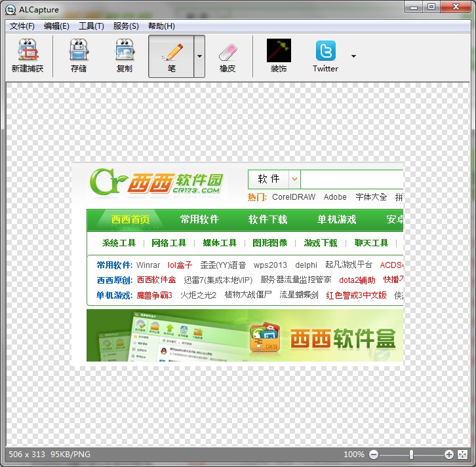Select the 笔 pen tool
The height and width of the screenshot is (467, 476).
tap(171, 56)
